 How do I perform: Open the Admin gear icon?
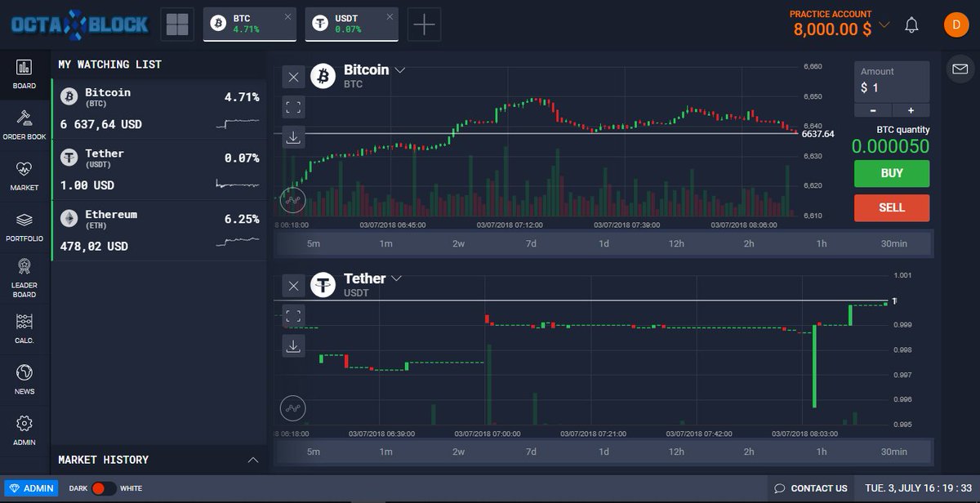click(24, 423)
